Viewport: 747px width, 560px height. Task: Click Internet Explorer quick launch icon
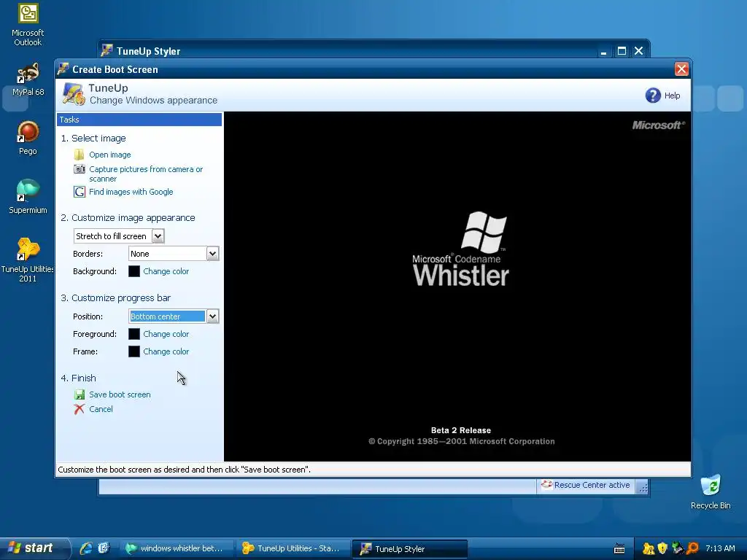coord(86,548)
